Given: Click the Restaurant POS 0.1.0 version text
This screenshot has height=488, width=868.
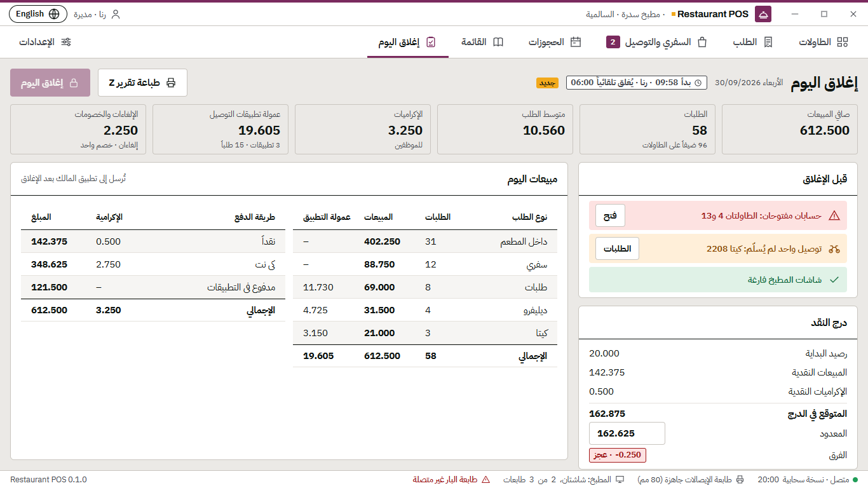Looking at the screenshot, I should pos(48,480).
